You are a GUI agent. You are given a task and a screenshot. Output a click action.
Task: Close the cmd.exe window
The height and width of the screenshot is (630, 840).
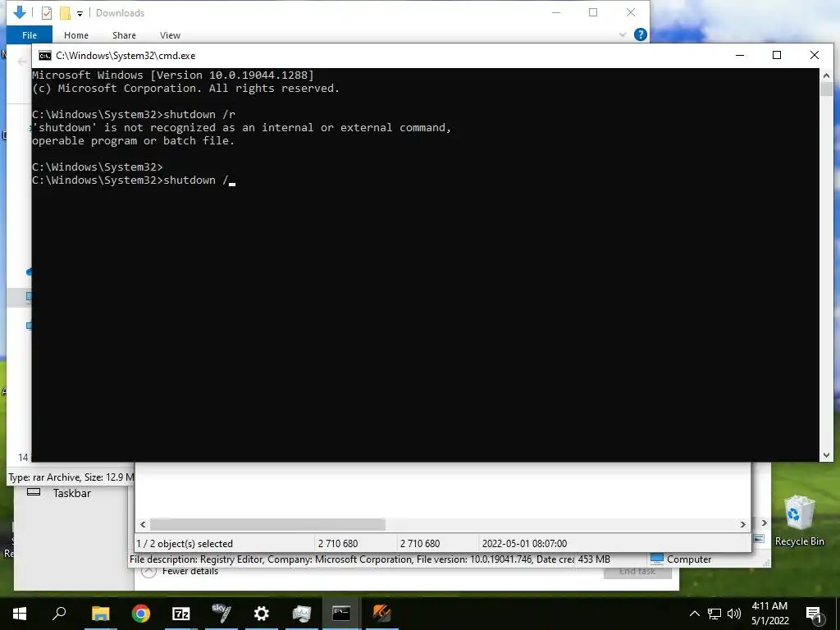pyautogui.click(x=815, y=55)
